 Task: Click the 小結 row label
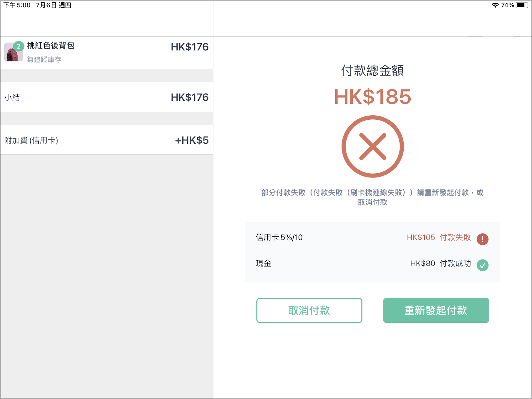pyautogui.click(x=12, y=97)
